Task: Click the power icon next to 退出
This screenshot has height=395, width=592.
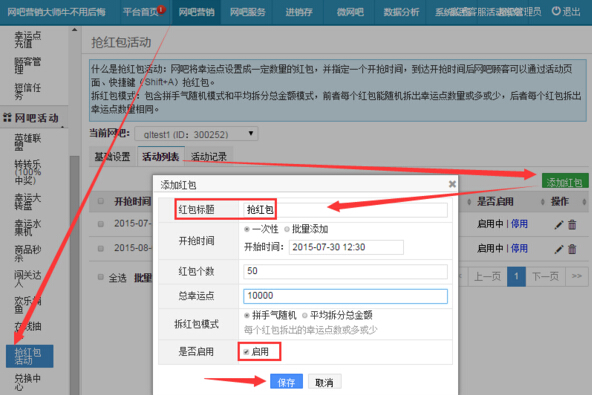Action: [x=556, y=11]
